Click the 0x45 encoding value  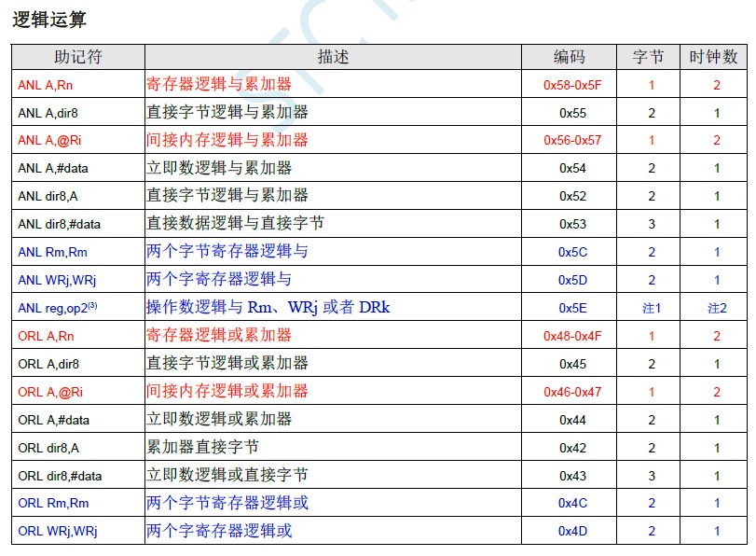point(572,365)
